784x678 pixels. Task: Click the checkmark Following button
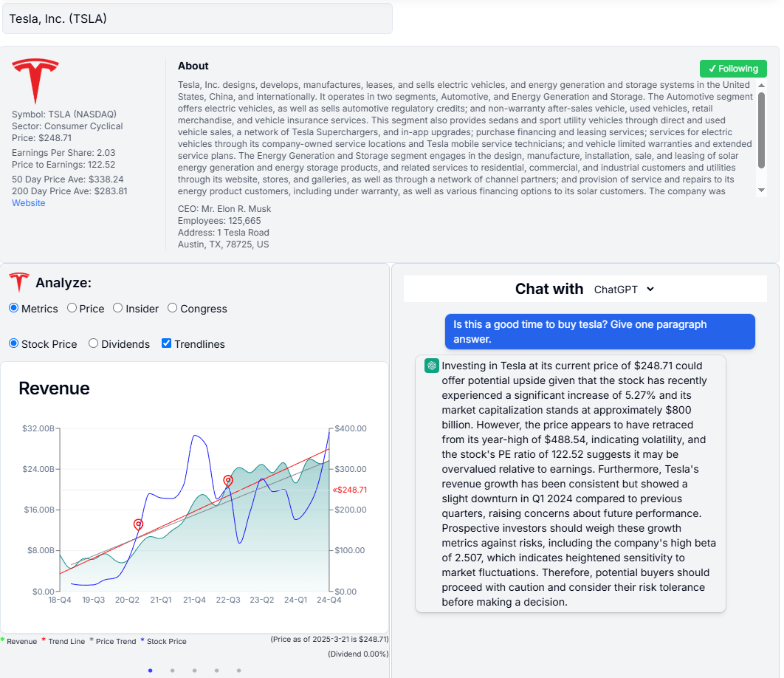[x=733, y=69]
